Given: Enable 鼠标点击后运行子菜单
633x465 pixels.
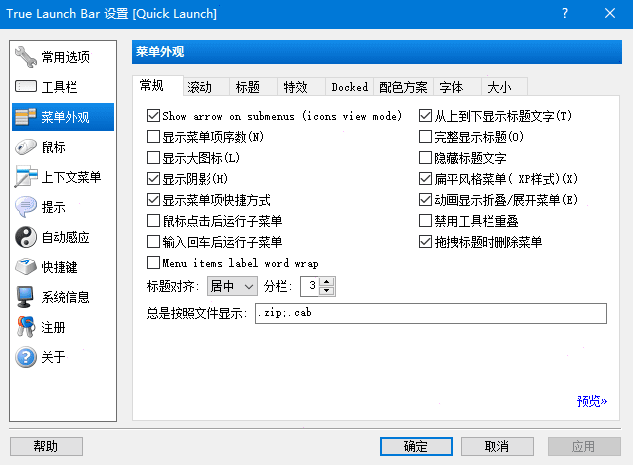Looking at the screenshot, I should pyautogui.click(x=153, y=221).
